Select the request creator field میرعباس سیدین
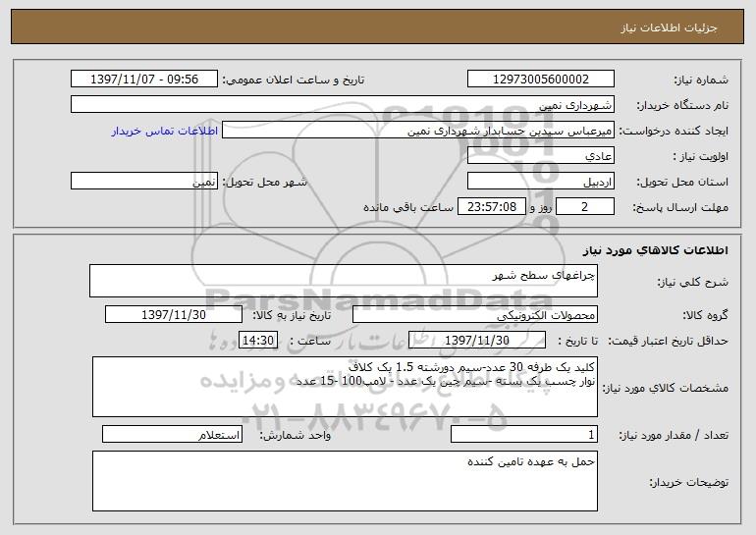The width and height of the screenshot is (756, 535). coord(418,131)
